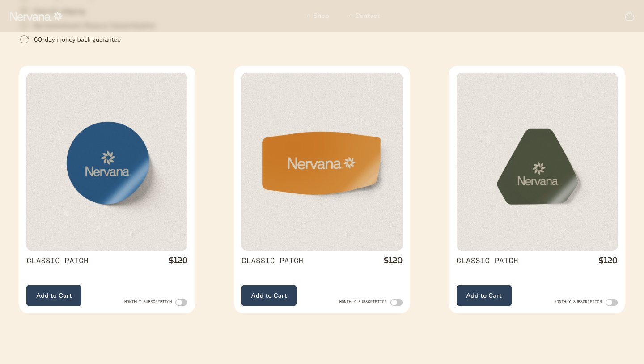Add the green patch to cart
This screenshot has height=364, width=644.
tap(484, 295)
